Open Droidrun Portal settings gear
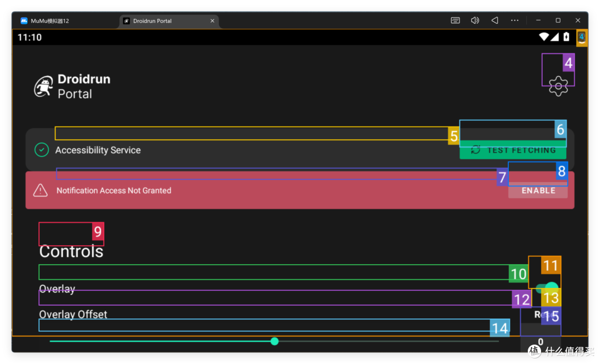Screen dimensions: 600x364 click(558, 86)
